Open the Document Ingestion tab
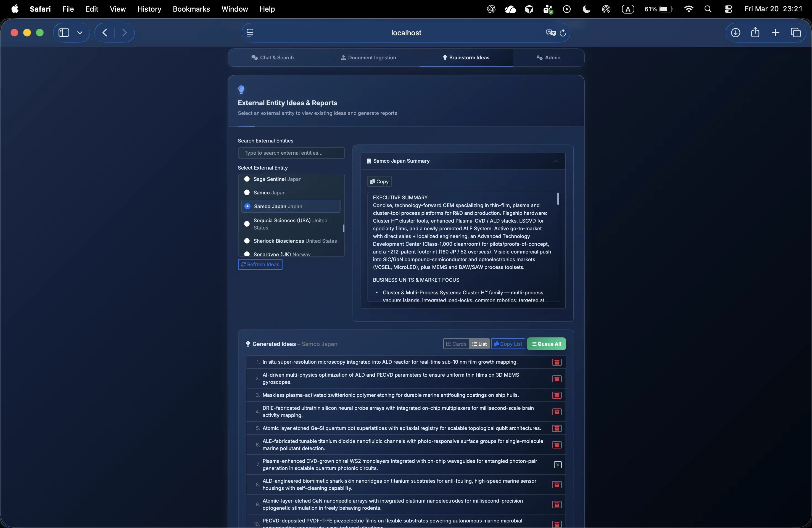 coord(368,58)
